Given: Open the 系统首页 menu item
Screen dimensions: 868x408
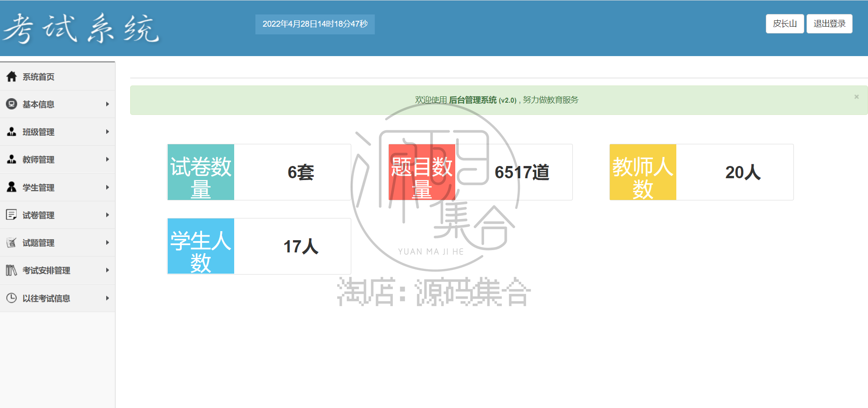Looking at the screenshot, I should tap(57, 76).
